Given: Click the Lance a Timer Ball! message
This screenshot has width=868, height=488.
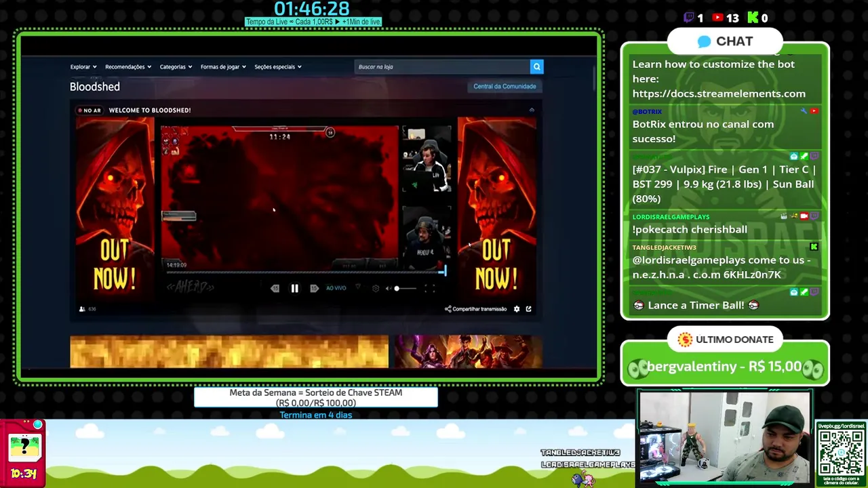Looking at the screenshot, I should tap(696, 306).
